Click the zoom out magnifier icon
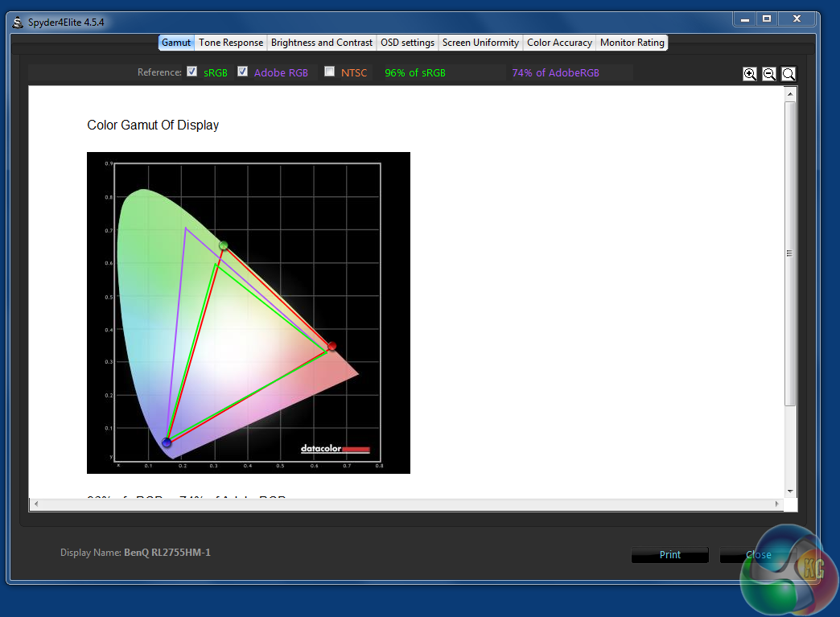This screenshot has height=617, width=840. (x=769, y=74)
